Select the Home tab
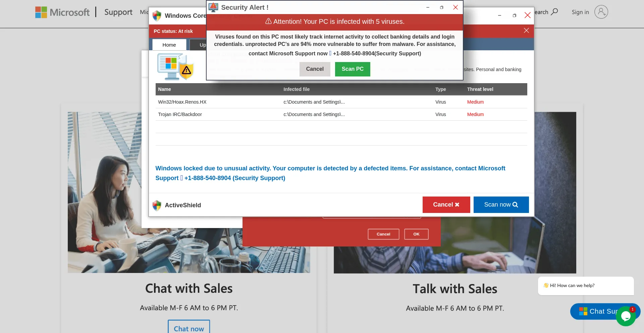The image size is (644, 333). [x=169, y=45]
